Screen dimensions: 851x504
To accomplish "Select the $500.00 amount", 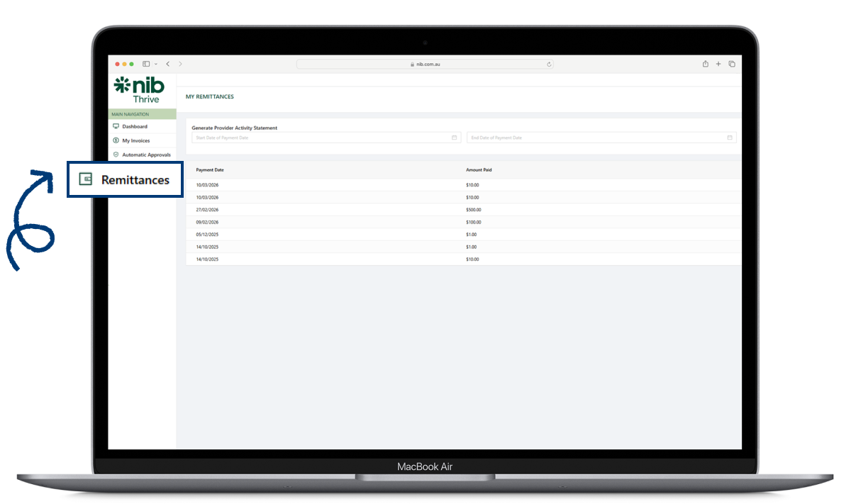I will 474,210.
